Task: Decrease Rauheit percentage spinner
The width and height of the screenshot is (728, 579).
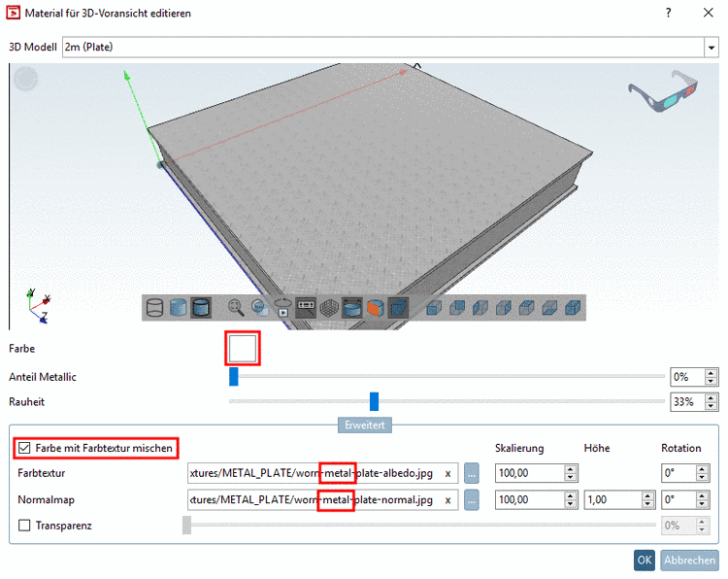Action: click(x=711, y=406)
